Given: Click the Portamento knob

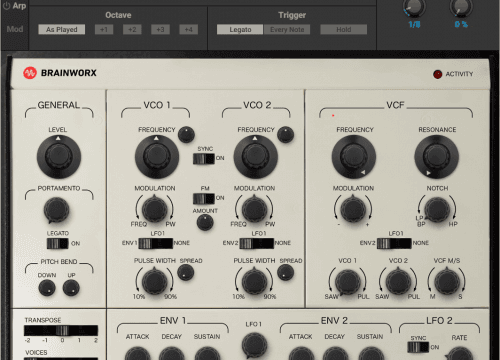Looking at the screenshot, I should 56,210.
